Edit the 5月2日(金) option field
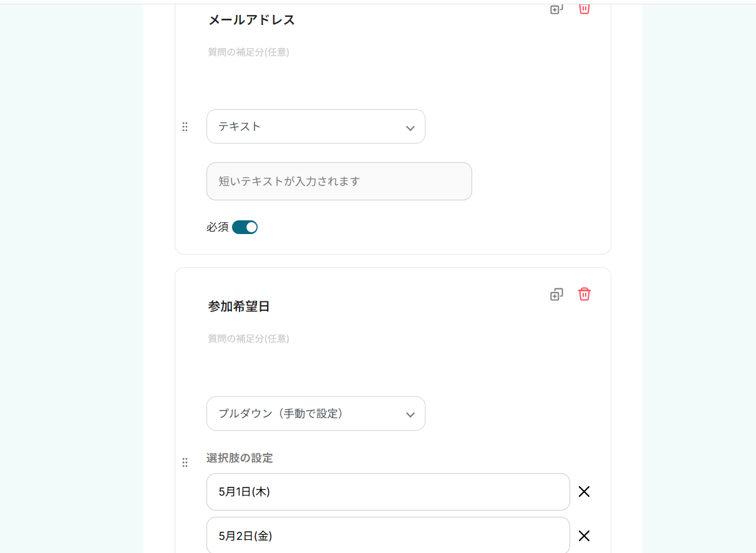This screenshot has width=756, height=553. [x=387, y=536]
